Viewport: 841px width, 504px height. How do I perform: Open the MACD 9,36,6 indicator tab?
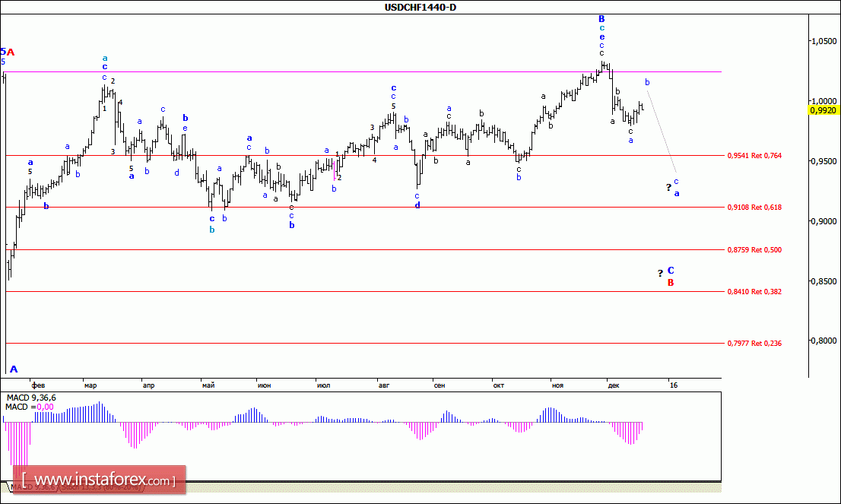[x=33, y=487]
